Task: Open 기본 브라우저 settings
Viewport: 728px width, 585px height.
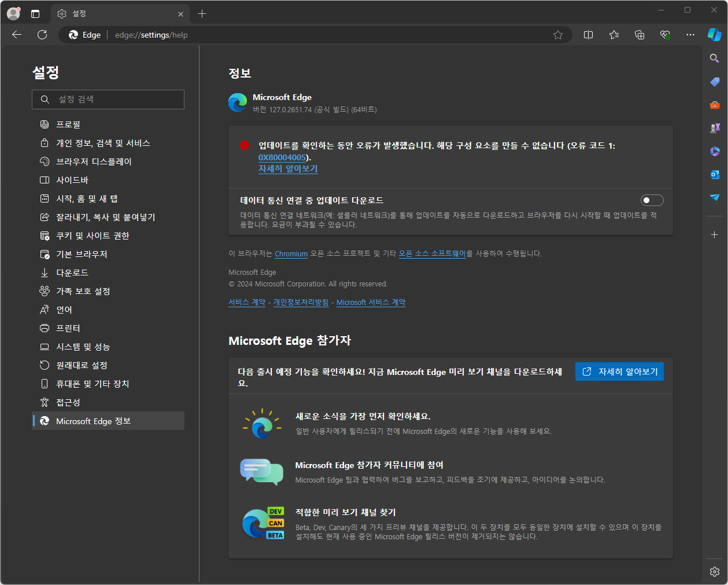Action: point(109,254)
